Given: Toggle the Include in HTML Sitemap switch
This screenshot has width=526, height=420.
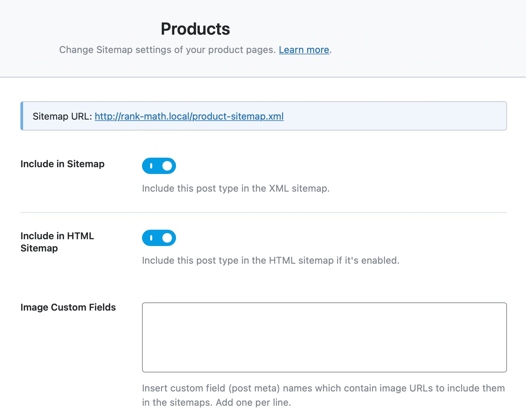Looking at the screenshot, I should coord(159,238).
